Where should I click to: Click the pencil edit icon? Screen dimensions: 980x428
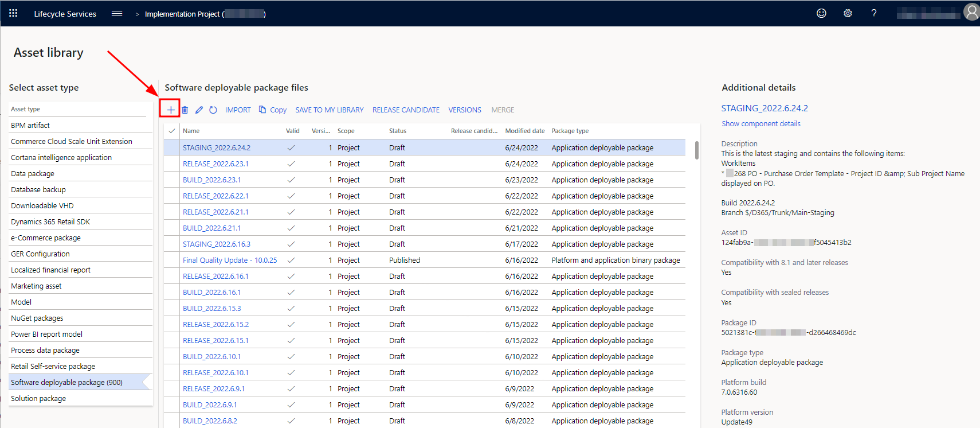click(x=199, y=110)
